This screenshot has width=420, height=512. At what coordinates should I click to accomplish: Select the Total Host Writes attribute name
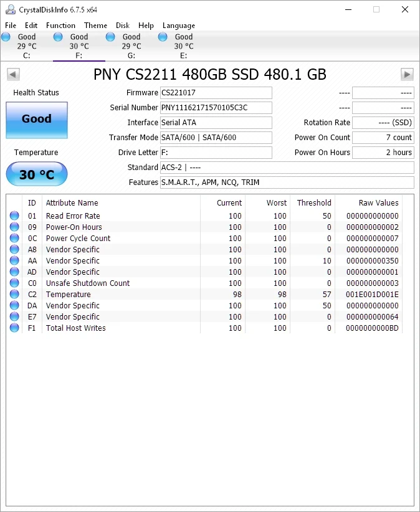click(76, 328)
